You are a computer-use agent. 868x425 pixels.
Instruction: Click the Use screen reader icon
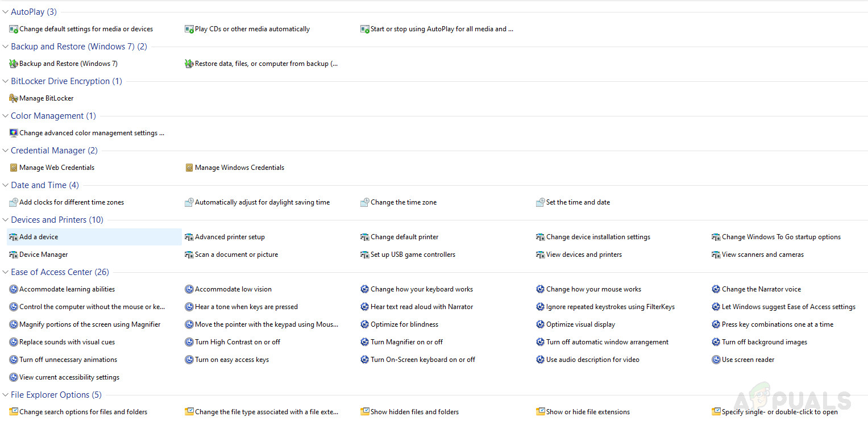point(716,360)
